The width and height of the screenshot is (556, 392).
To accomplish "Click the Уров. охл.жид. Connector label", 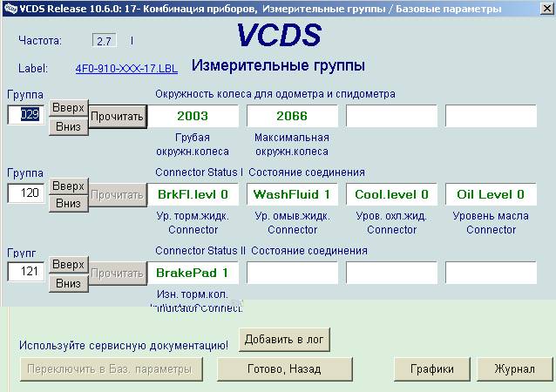I will 391,223.
